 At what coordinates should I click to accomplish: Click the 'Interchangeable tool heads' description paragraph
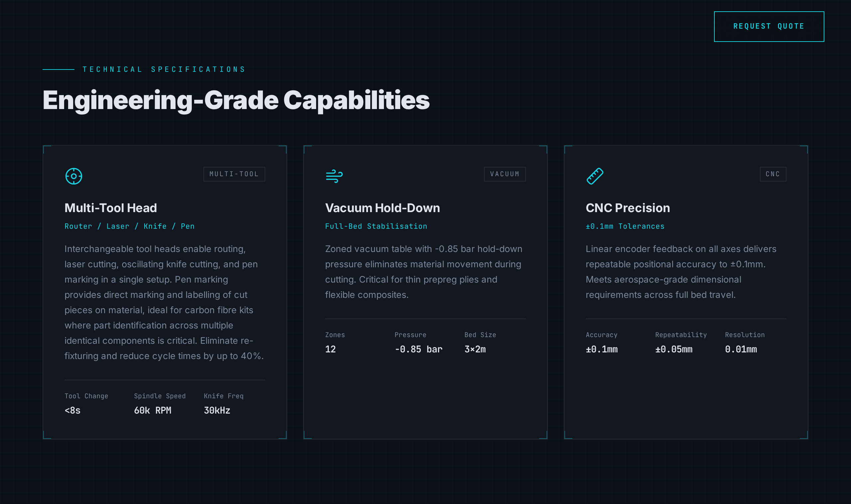164,302
